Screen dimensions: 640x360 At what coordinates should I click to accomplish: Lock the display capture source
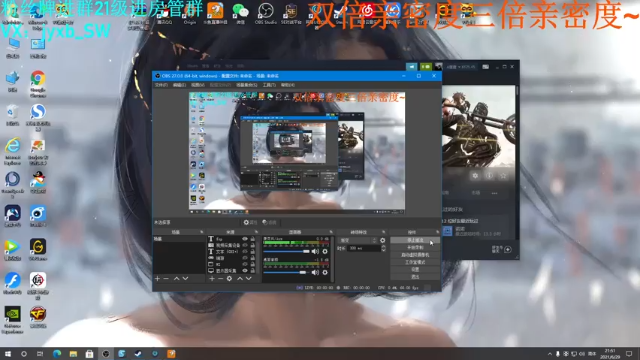[x=253, y=270]
